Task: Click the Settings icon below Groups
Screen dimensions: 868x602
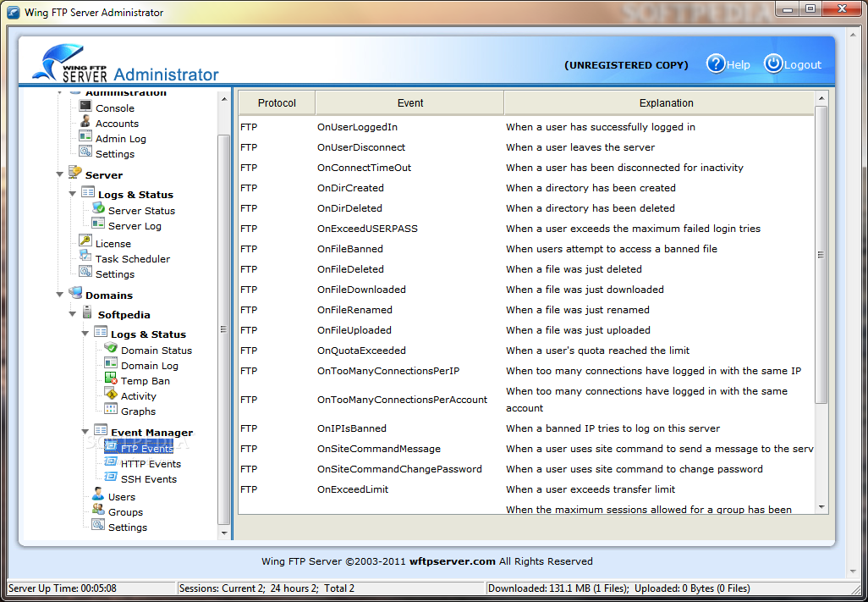Action: click(x=98, y=525)
